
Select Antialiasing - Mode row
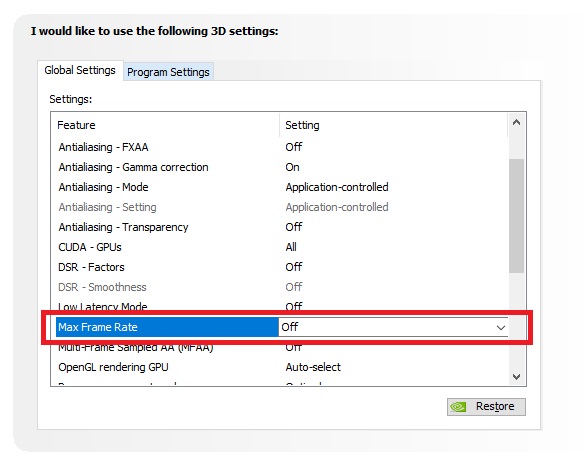(x=282, y=187)
